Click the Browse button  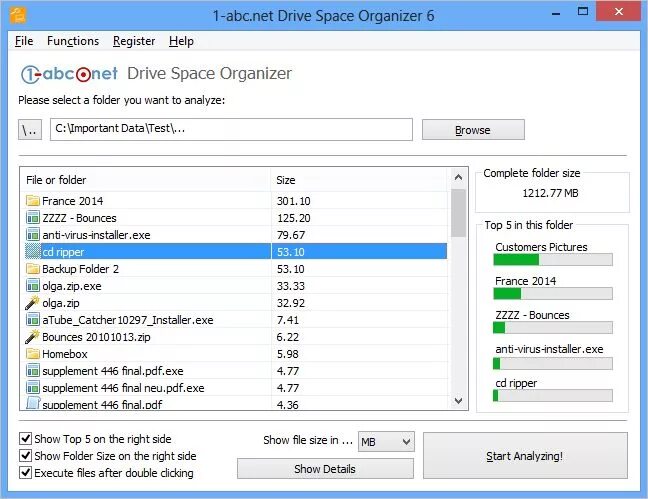tap(473, 130)
